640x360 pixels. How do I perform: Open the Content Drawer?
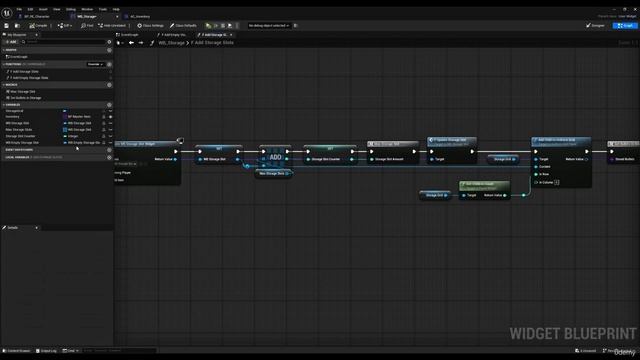click(x=17, y=351)
